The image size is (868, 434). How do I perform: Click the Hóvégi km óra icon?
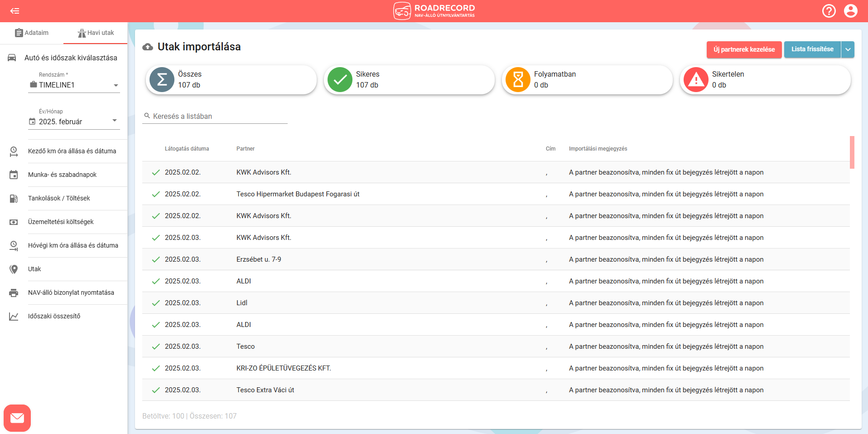pyautogui.click(x=14, y=245)
